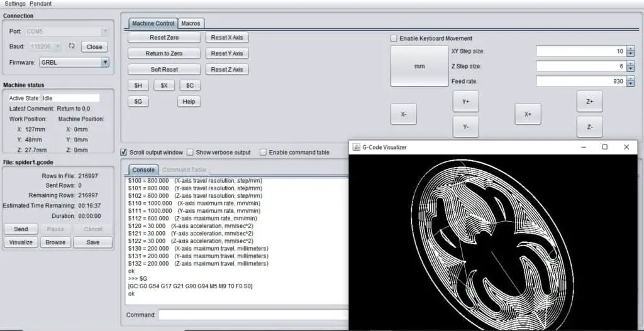Screen dimensions: 644x331
Task: Click the '$132 = 200.000' console line
Action: [x=198, y=263]
